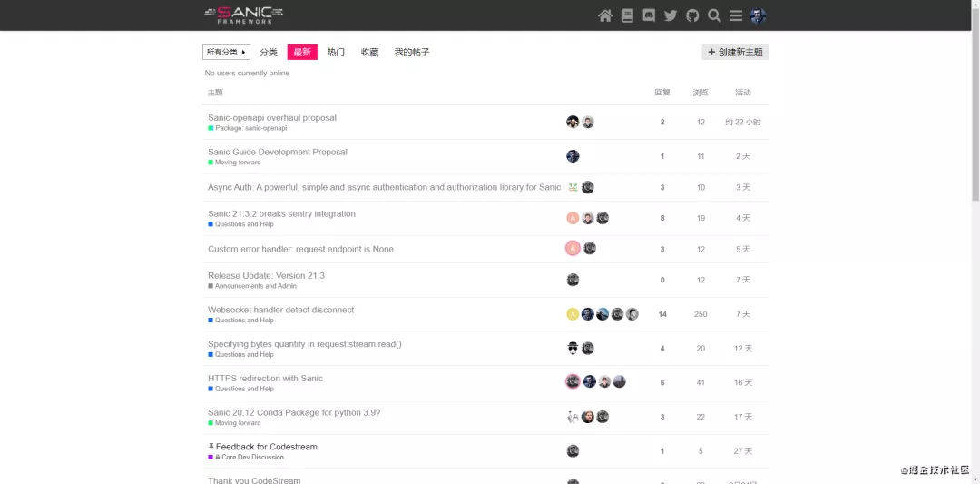The width and height of the screenshot is (980, 484).
Task: Click the Core Dev Discussion category tag
Action: 246,458
